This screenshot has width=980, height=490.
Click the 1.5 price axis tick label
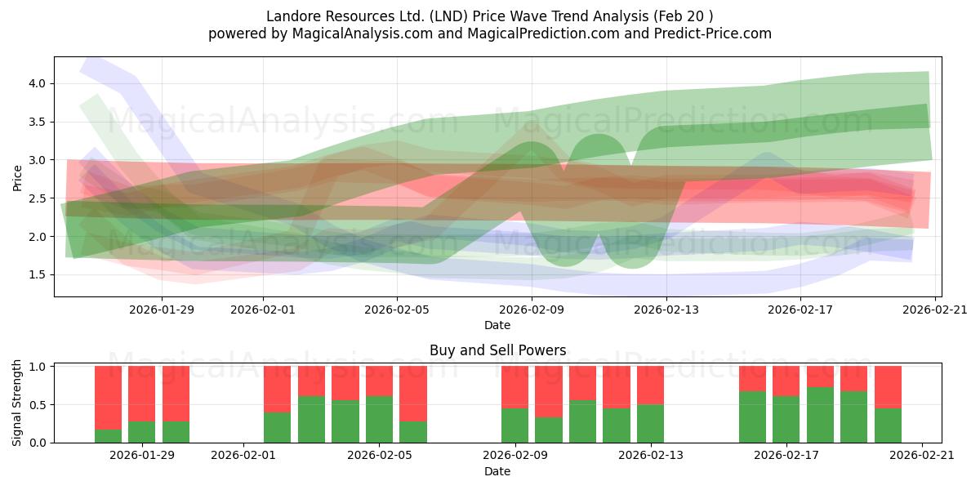click(39, 274)
